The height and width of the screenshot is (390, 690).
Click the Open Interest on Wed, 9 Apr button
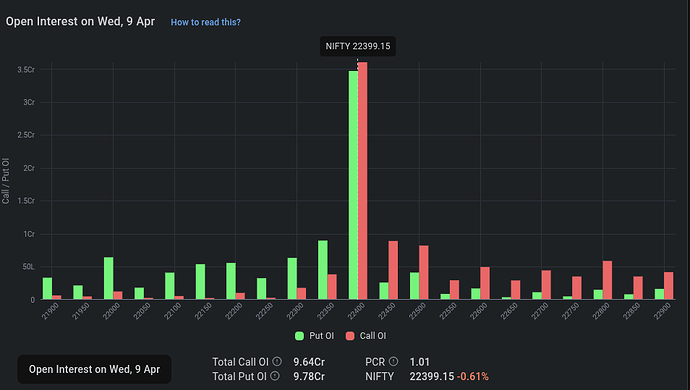94,369
